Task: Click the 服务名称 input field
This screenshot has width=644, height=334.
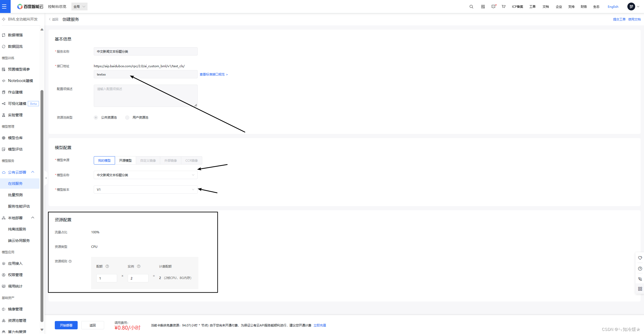Action: click(x=145, y=51)
